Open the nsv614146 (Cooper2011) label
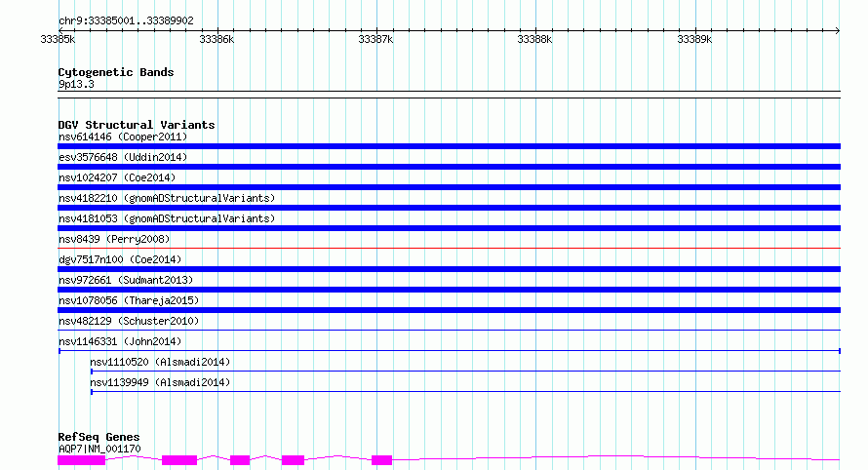The image size is (868, 470). coord(123,137)
